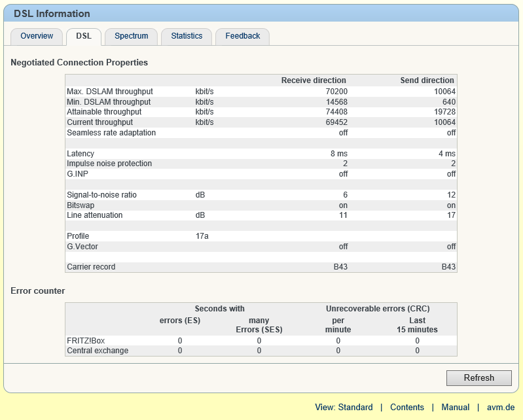This screenshot has height=420, width=523.
Task: Open the Contents link in footer
Action: pyautogui.click(x=407, y=407)
